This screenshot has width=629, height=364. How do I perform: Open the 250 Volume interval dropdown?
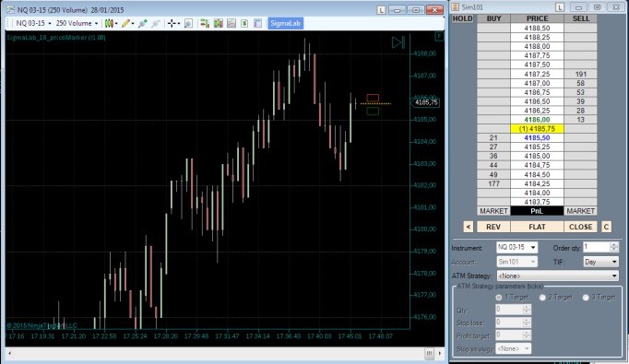[x=77, y=23]
